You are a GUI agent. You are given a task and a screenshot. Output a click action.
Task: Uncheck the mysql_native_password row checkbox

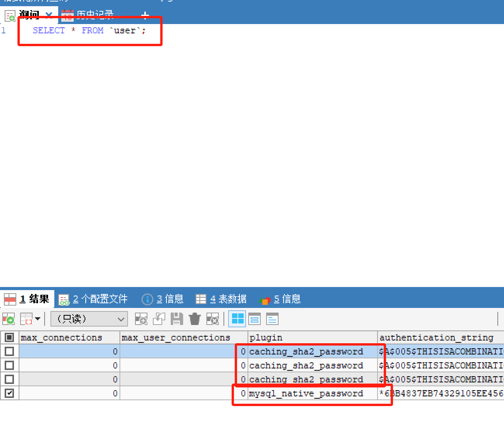[10, 393]
